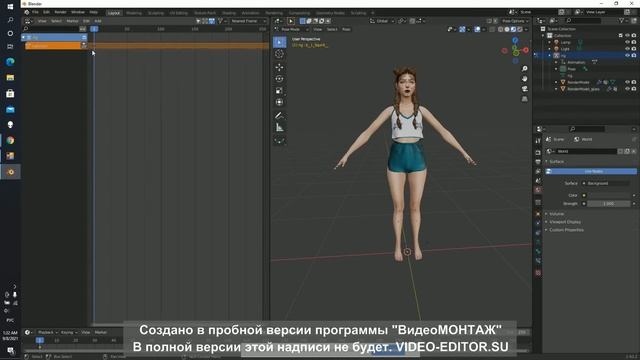Open the Tool properties tab
The height and width of the screenshot is (360, 640).
point(538,141)
